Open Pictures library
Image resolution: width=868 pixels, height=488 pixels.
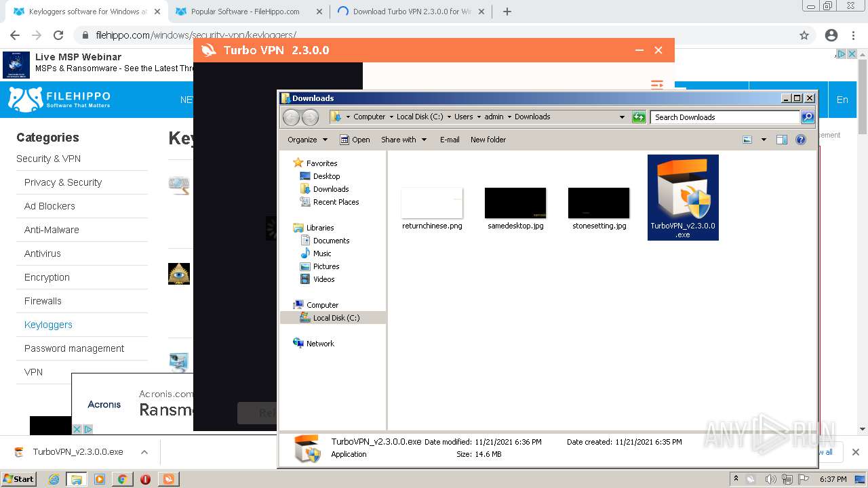pos(326,266)
